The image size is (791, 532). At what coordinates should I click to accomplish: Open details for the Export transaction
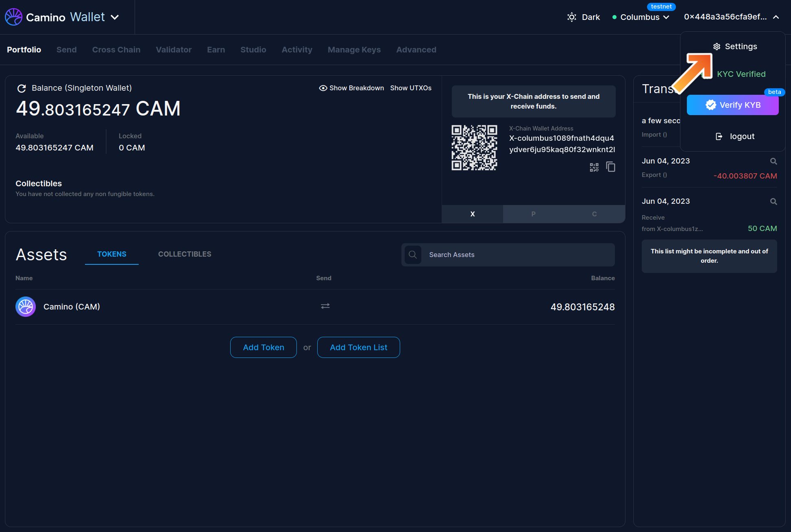point(773,161)
